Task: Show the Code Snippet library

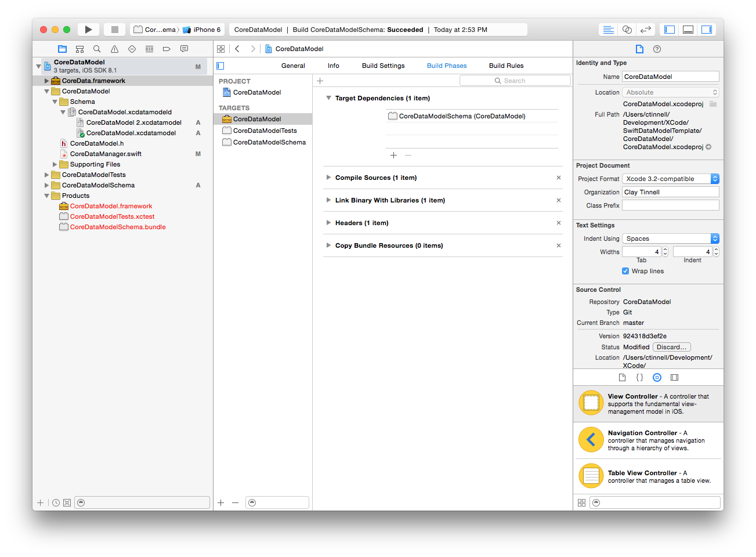Action: click(639, 378)
